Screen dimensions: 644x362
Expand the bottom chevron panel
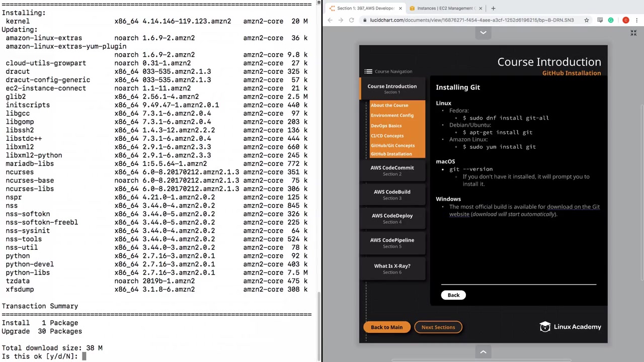click(483, 352)
